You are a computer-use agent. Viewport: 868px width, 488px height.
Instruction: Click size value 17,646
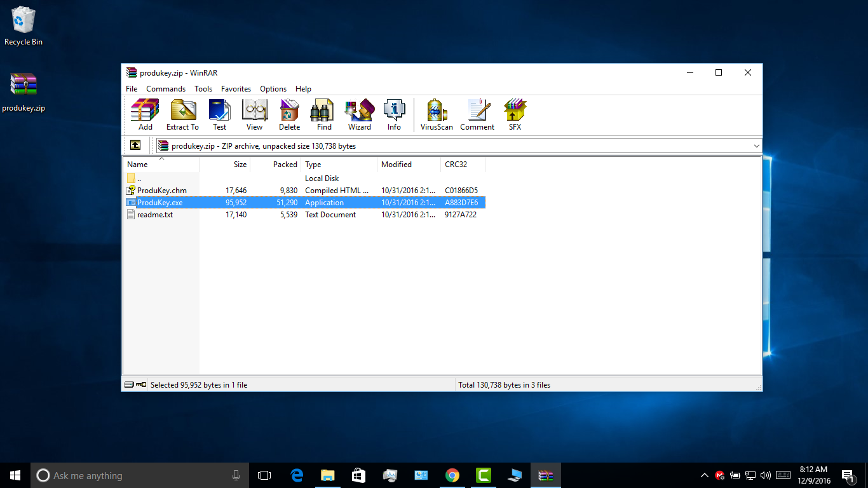pyautogui.click(x=236, y=191)
